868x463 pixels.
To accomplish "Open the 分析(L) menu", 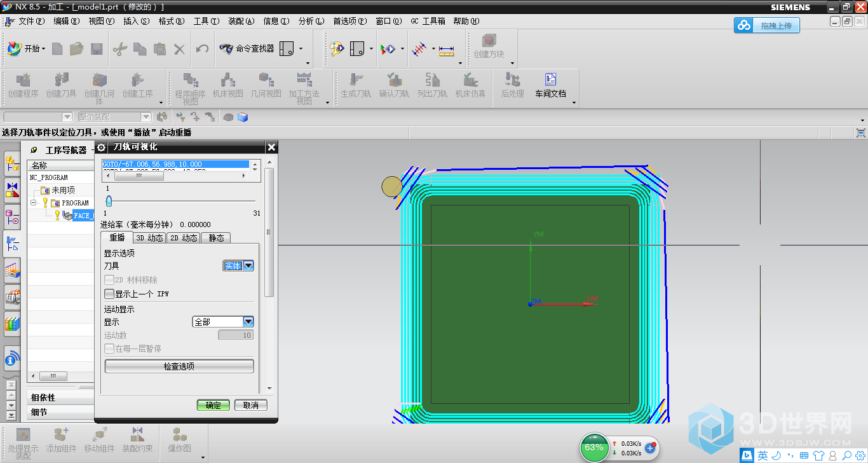I will 311,21.
